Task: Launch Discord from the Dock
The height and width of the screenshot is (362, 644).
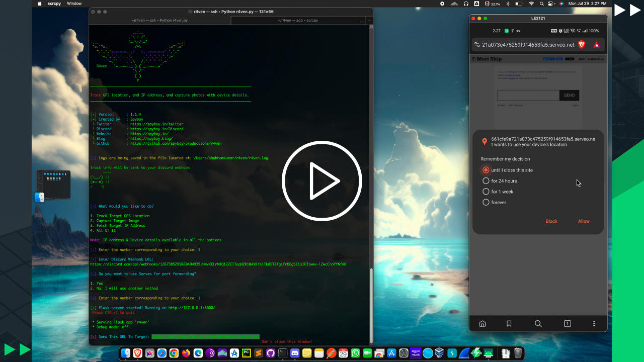Action: 295,353
